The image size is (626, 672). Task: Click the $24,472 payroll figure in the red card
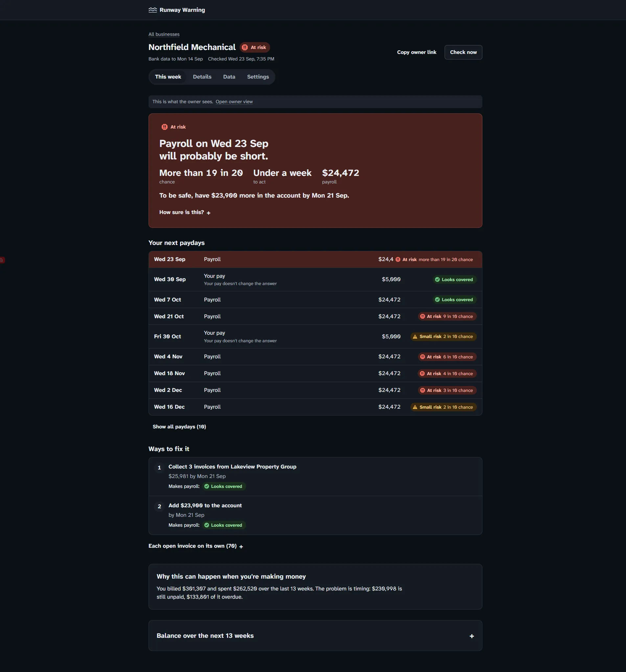tap(340, 173)
